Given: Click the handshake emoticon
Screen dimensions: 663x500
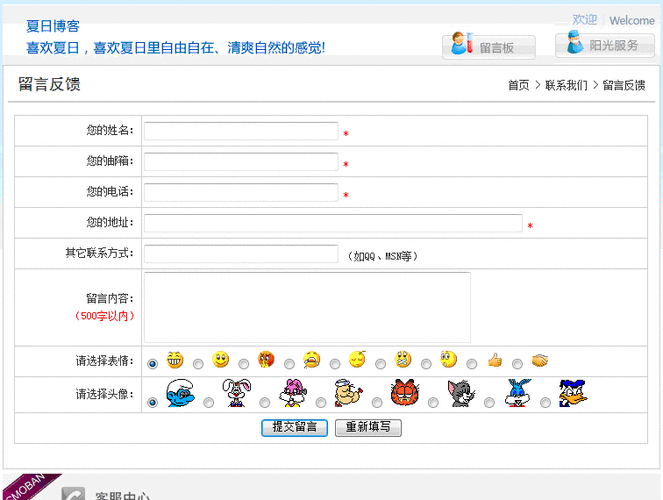Looking at the screenshot, I should tap(540, 360).
